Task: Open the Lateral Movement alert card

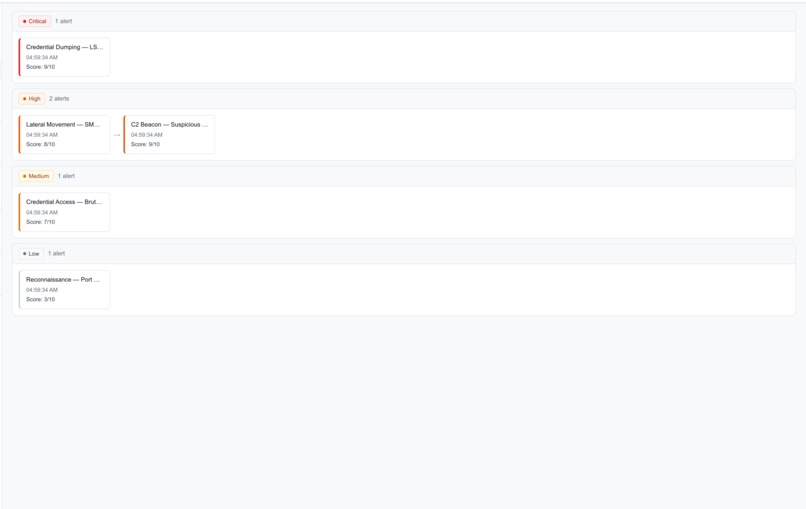Action: pos(64,135)
